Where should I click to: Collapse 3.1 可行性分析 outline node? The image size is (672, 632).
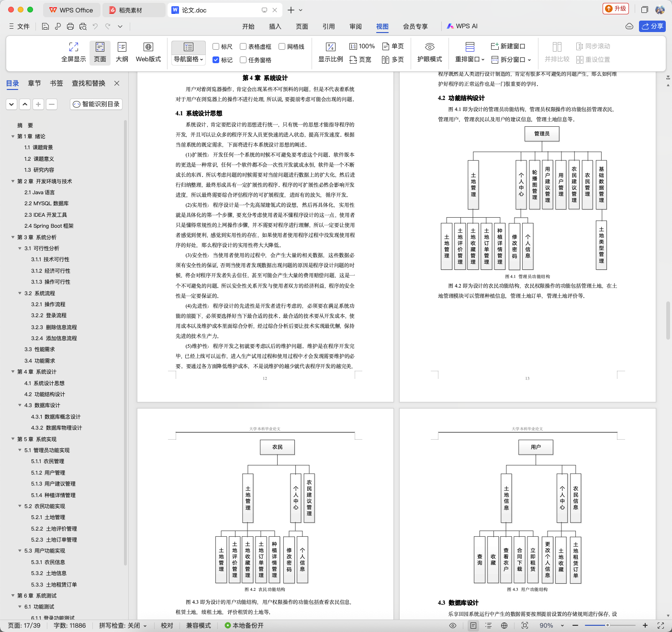coord(20,248)
